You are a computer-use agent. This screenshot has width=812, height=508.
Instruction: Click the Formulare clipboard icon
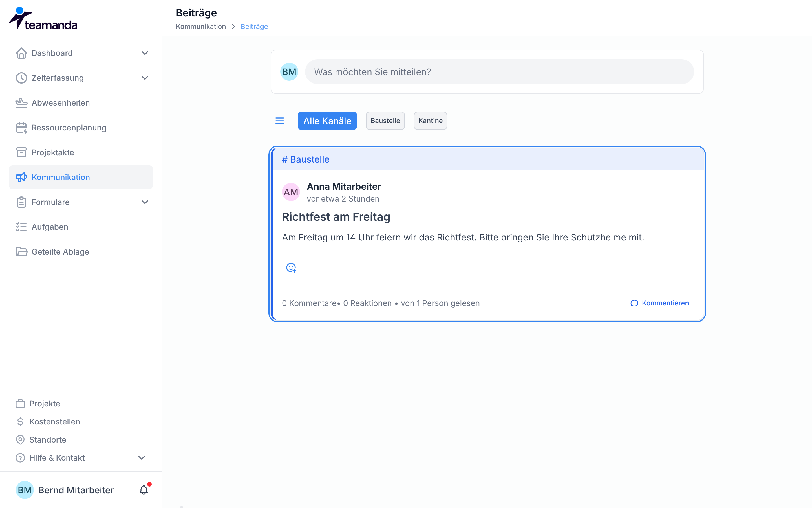[x=21, y=202]
